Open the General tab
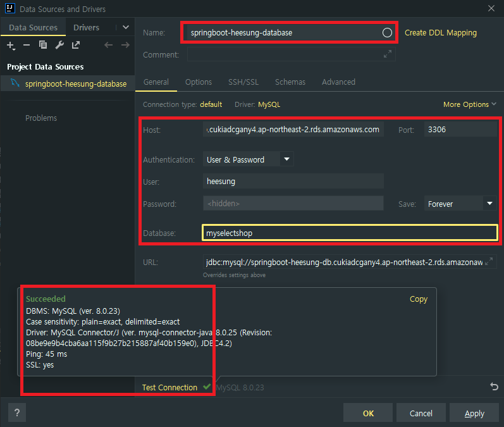 click(156, 82)
